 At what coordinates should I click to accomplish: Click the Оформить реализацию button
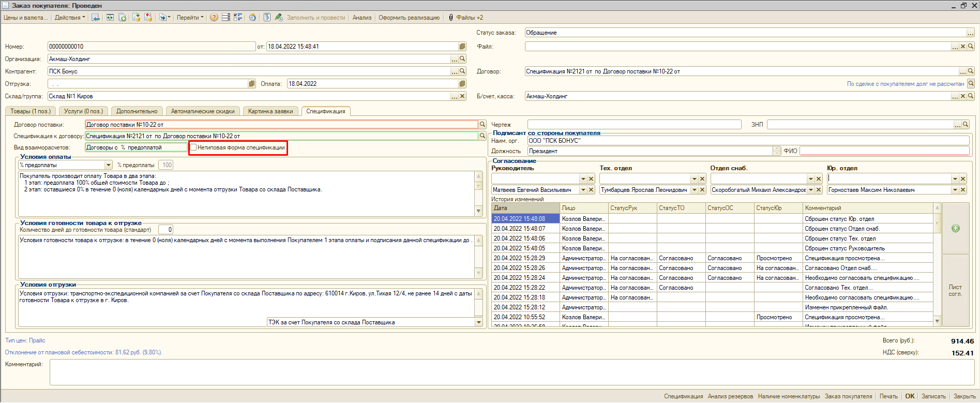pos(409,18)
